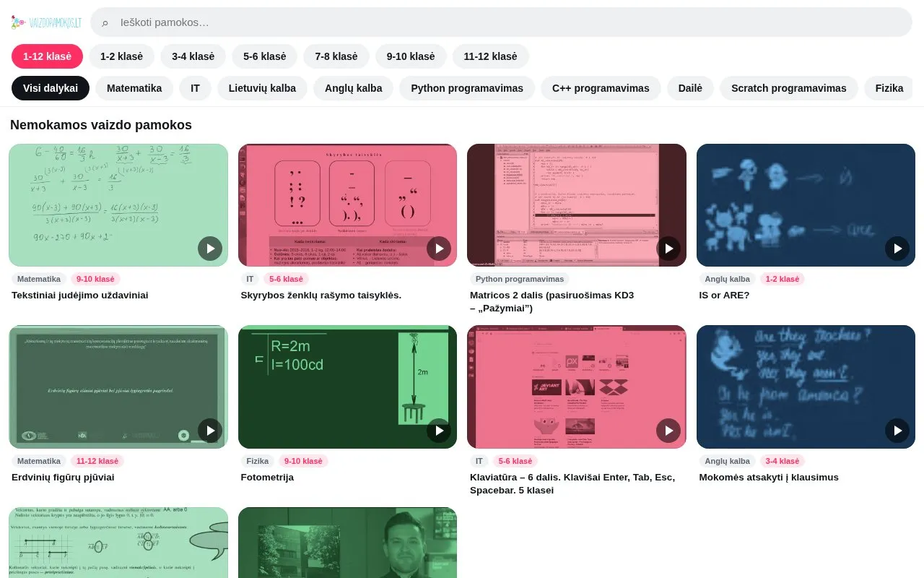This screenshot has width=924, height=578.
Task: Show C++ programavimas lessons
Action: [601, 88]
